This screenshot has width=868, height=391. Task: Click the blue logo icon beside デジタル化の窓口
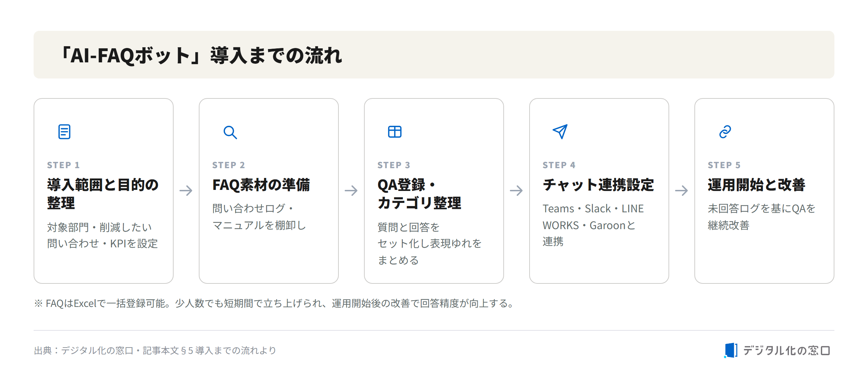(x=731, y=350)
